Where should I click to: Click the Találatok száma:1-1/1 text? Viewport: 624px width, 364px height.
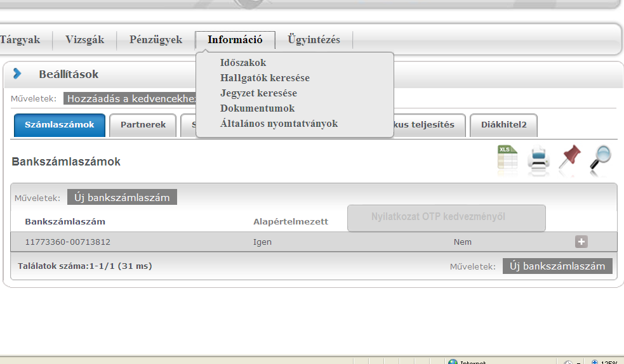85,266
